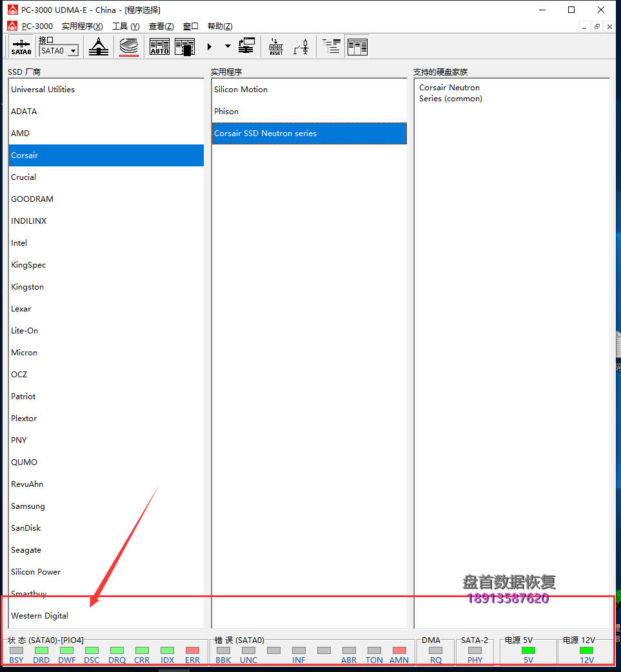Image resolution: width=621 pixels, height=672 pixels.
Task: Click the play arrow toolbar button
Action: pos(209,46)
